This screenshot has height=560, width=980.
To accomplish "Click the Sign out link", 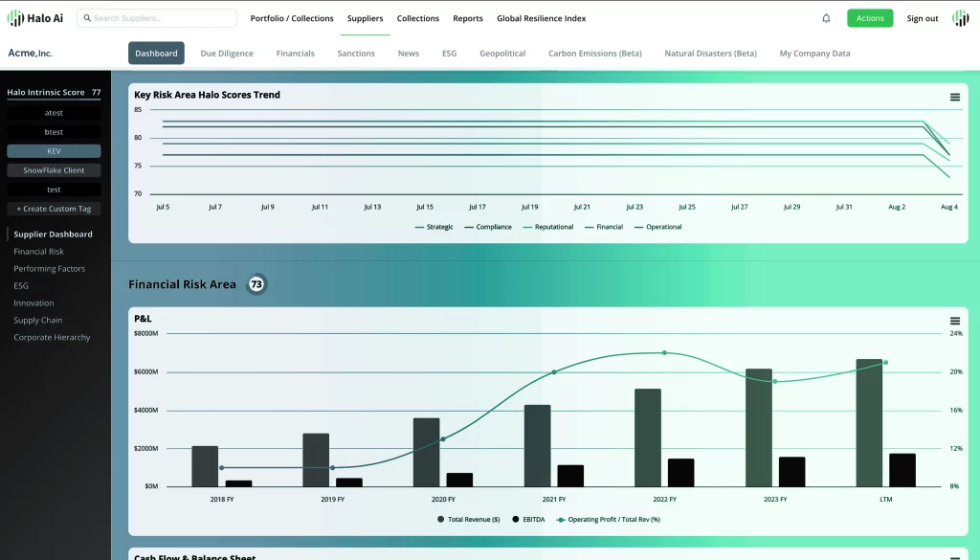I will [x=922, y=18].
